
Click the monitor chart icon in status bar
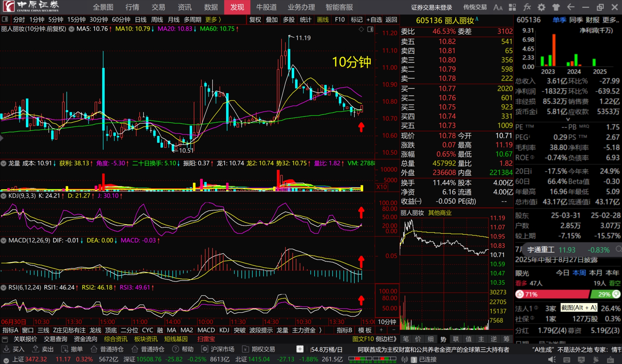pos(582,359)
